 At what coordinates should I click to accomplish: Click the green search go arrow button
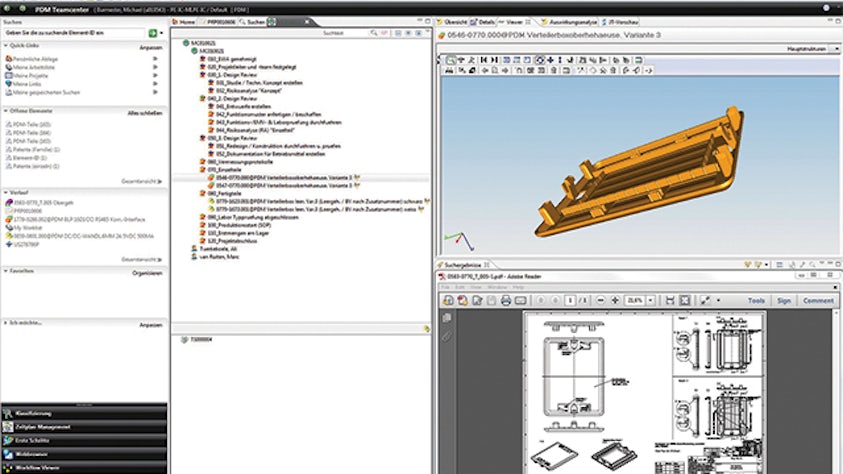tap(153, 33)
